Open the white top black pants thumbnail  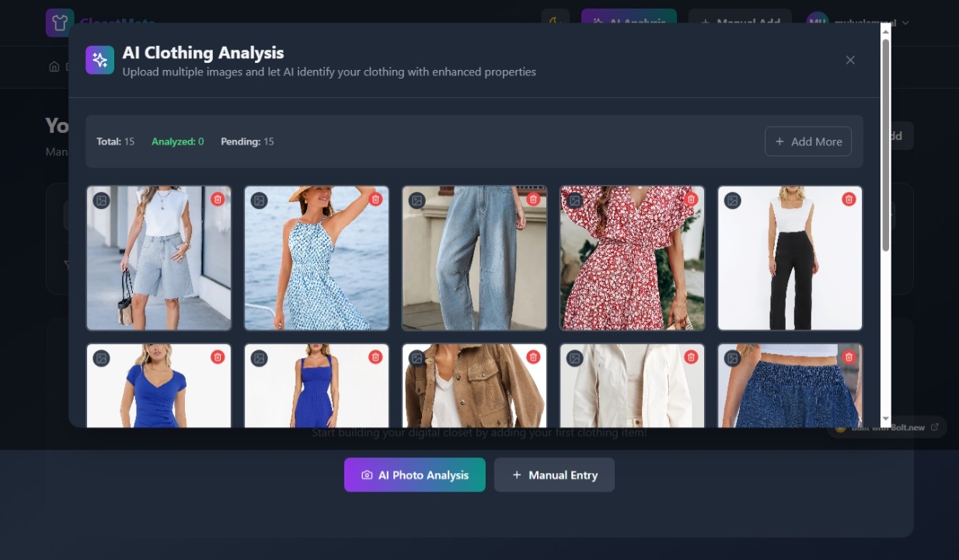pyautogui.click(x=790, y=258)
